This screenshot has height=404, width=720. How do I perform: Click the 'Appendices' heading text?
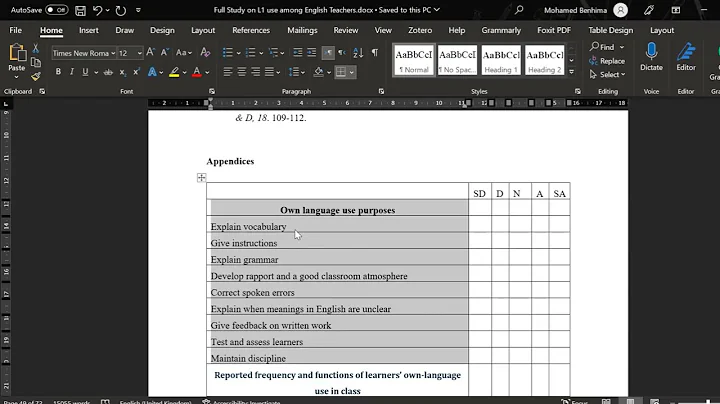click(230, 161)
